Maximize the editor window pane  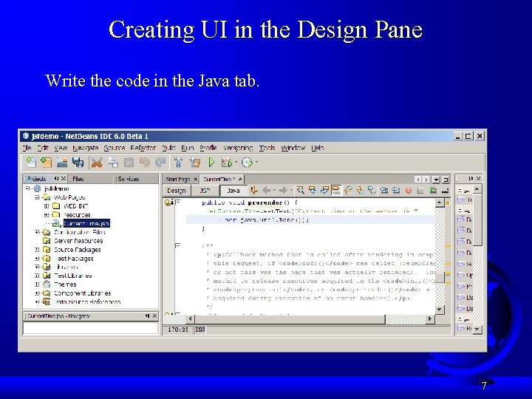[446, 179]
